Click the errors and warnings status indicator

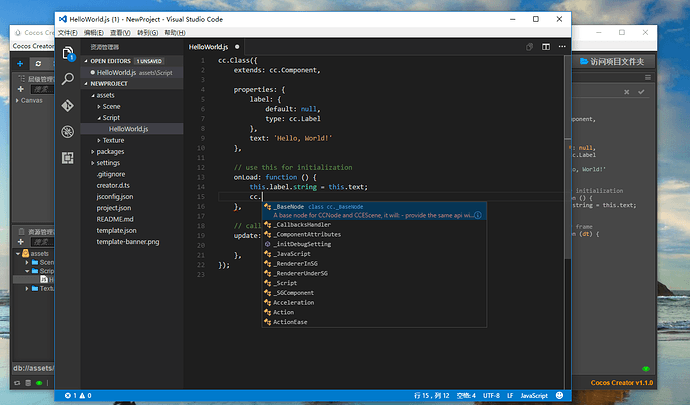pyautogui.click(x=78, y=396)
